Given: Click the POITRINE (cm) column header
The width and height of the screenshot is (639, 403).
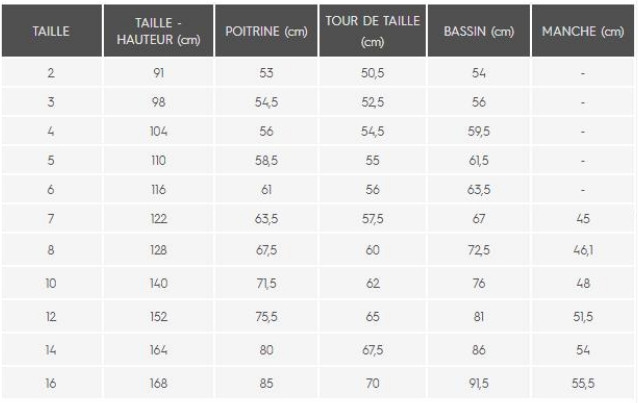Looking at the screenshot, I should click(x=266, y=31).
